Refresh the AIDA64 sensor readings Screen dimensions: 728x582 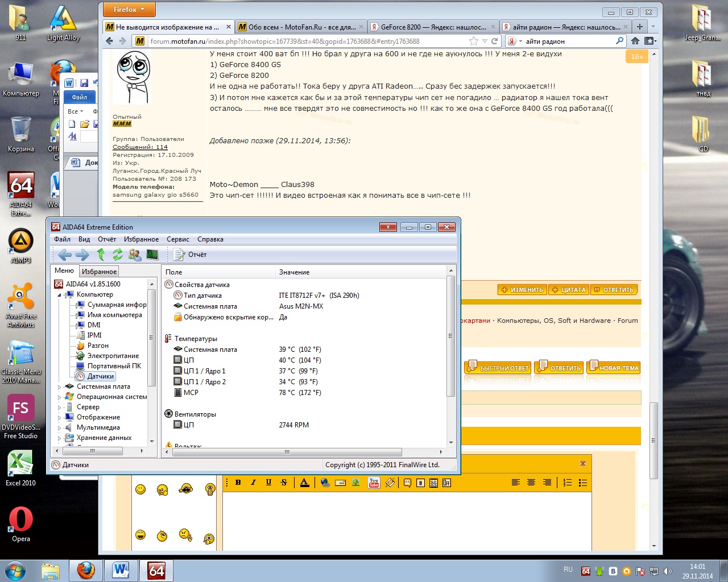(118, 255)
